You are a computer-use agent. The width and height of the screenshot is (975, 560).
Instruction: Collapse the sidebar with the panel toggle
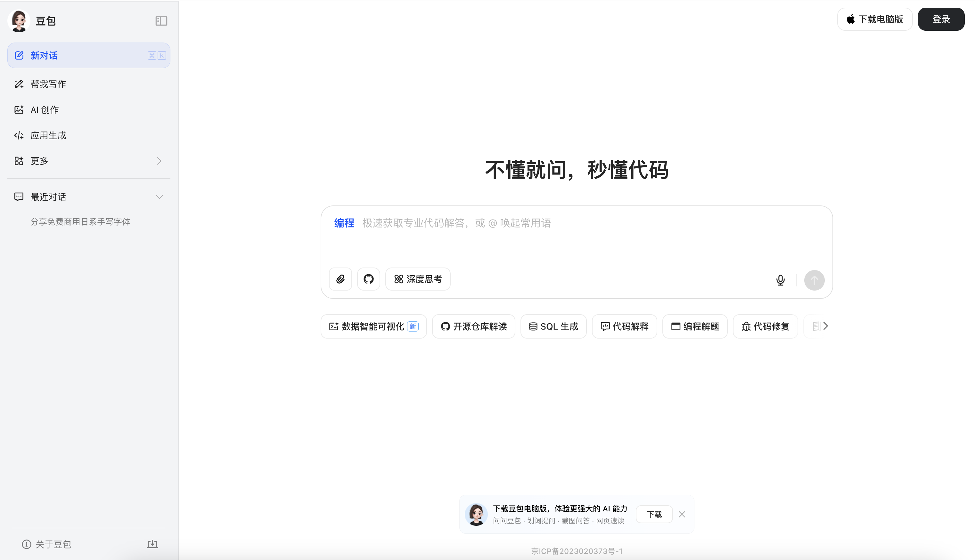(161, 21)
